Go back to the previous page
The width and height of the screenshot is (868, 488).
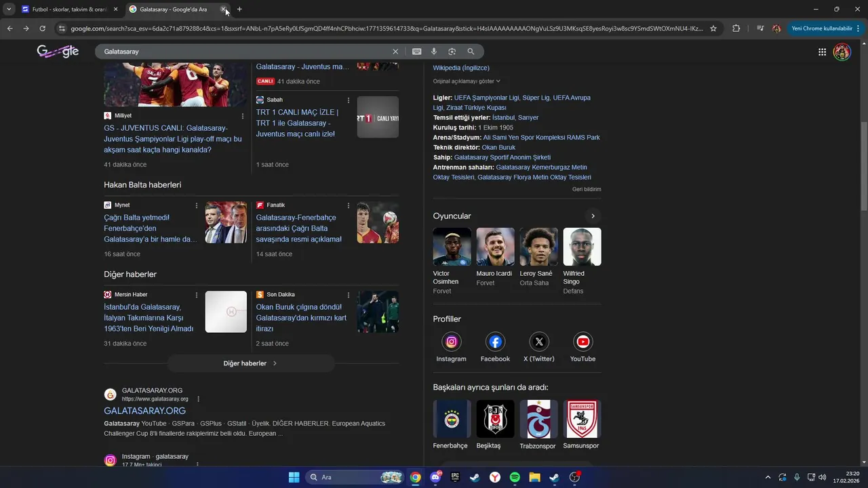[9, 28]
